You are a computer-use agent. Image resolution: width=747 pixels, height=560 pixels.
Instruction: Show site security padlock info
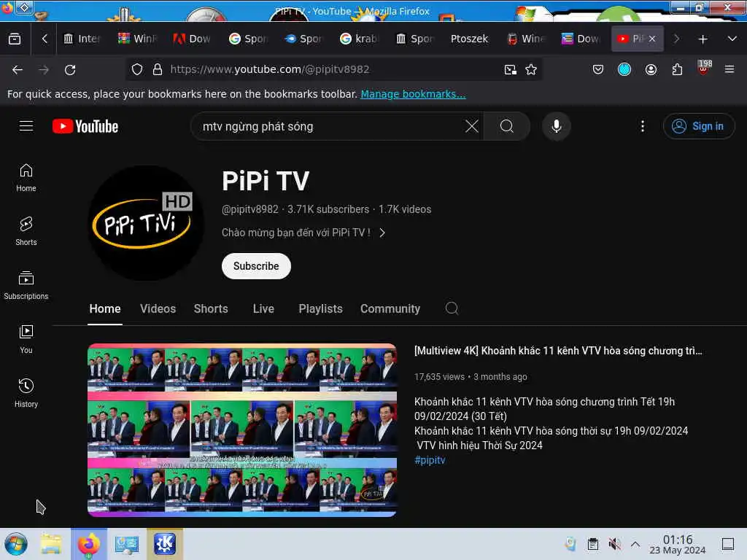click(158, 69)
